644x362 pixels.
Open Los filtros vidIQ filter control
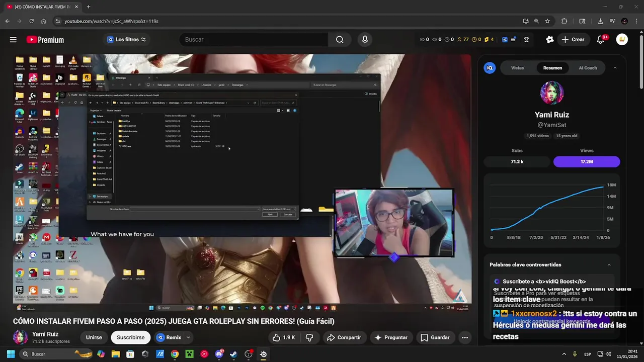(x=126, y=40)
